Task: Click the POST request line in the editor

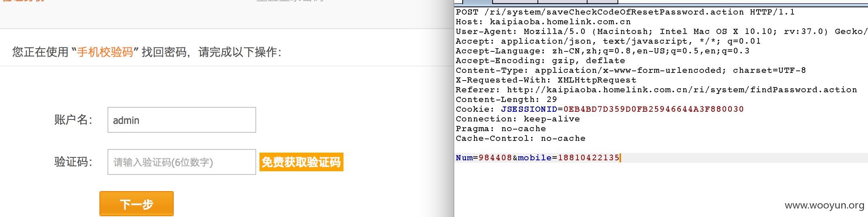Action: pyautogui.click(x=625, y=12)
